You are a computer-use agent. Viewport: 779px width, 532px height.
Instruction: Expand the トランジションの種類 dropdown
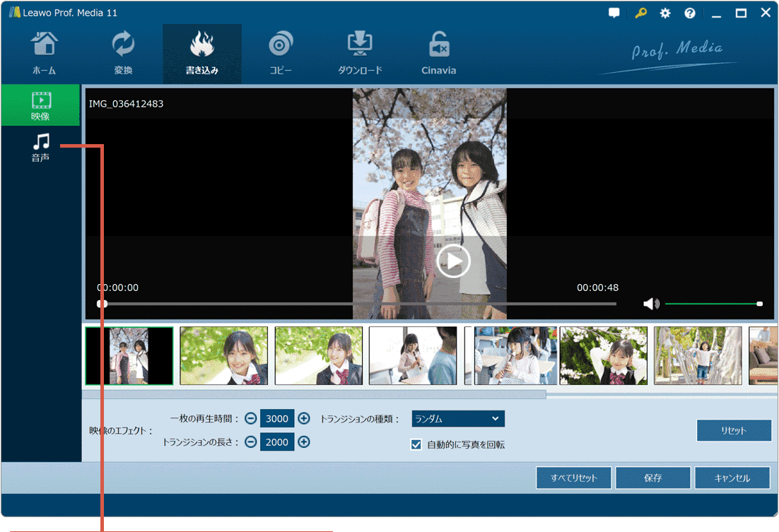click(x=458, y=419)
